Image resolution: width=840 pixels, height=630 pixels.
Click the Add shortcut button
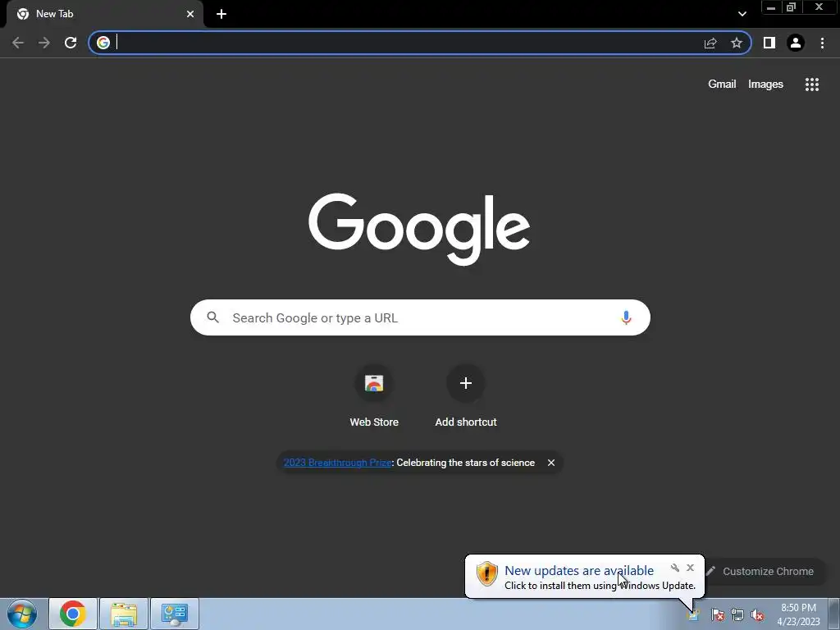[466, 396]
